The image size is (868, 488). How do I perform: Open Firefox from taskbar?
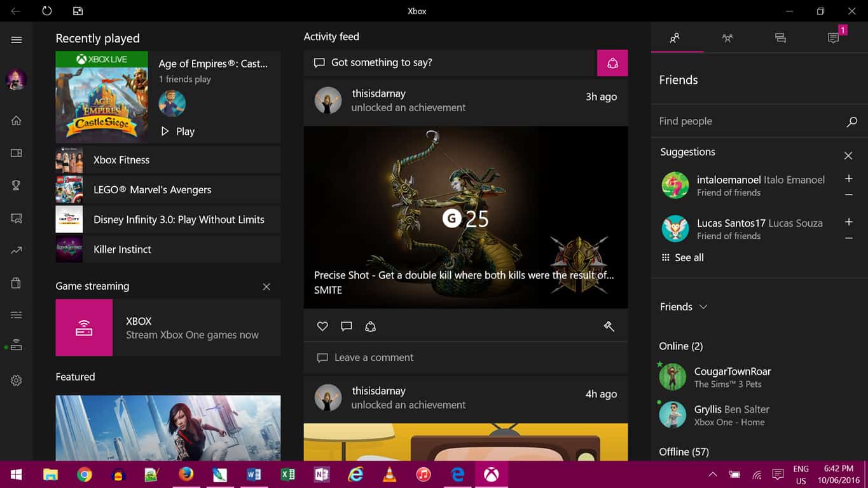pos(186,475)
